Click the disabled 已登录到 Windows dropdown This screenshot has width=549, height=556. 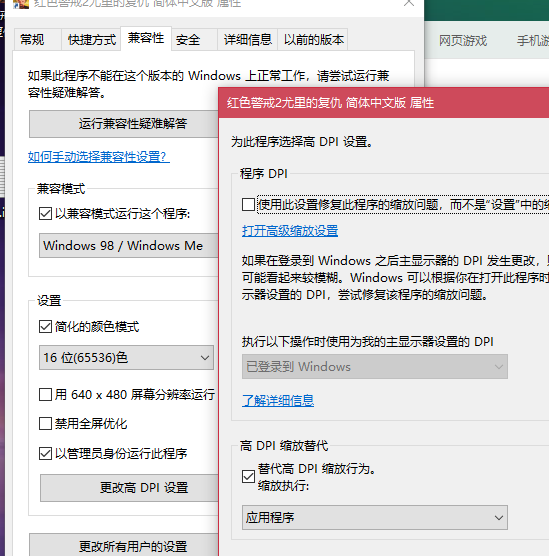[x=375, y=366]
